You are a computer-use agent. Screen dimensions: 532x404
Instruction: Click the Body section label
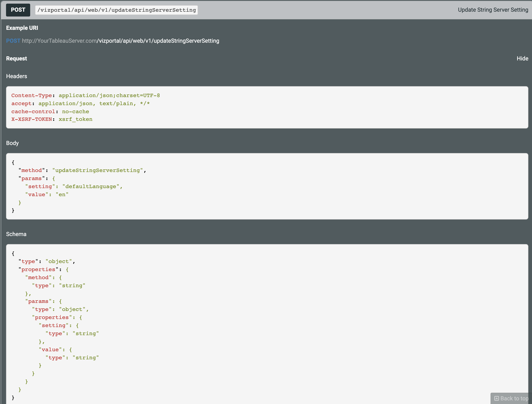(12, 143)
